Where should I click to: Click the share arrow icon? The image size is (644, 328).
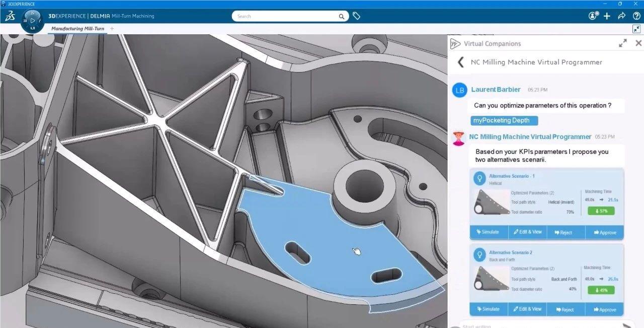622,16
